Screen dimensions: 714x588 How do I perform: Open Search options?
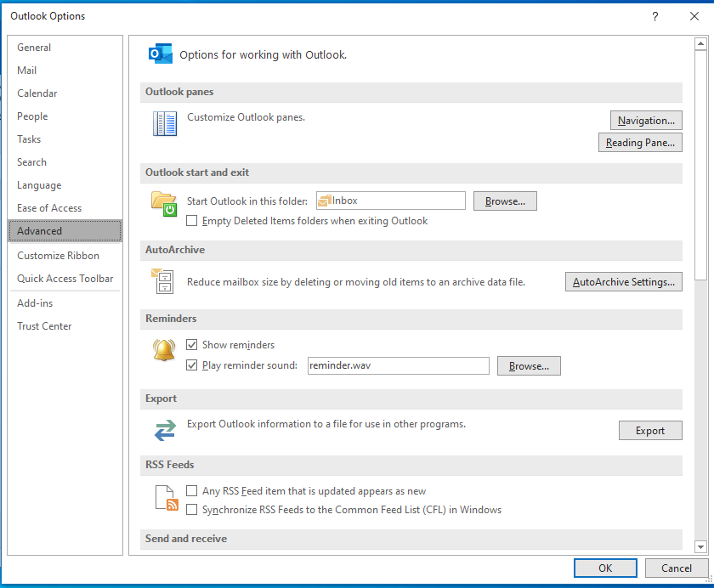[65, 162]
